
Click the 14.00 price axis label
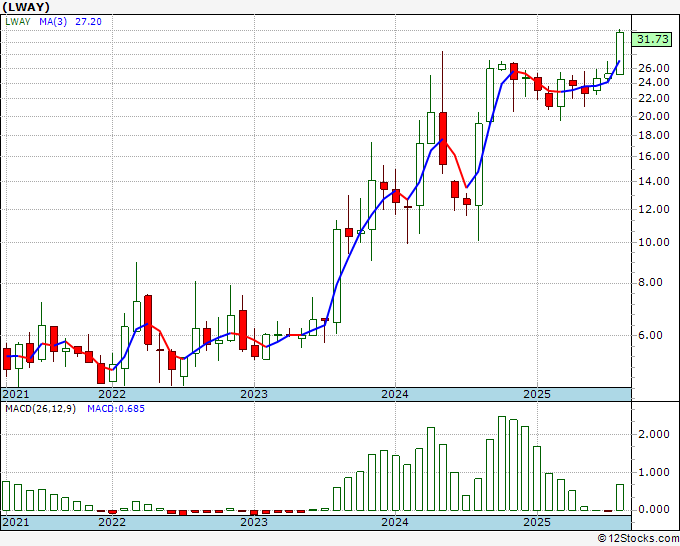click(x=654, y=181)
